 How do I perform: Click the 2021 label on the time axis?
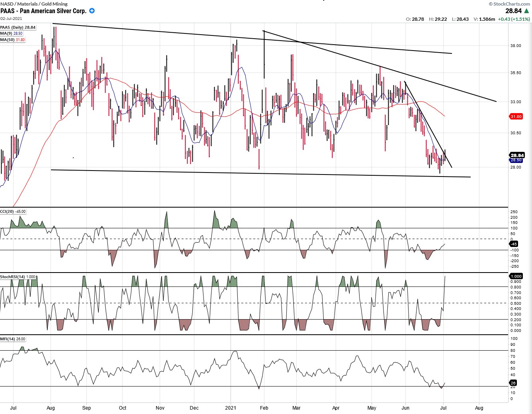[x=231, y=408]
